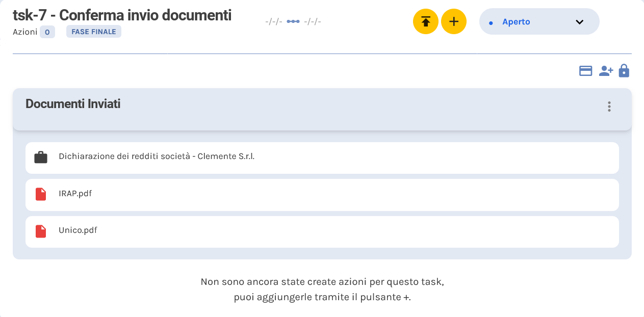Toggle the FASE FINALE badge
644x317 pixels.
[94, 31]
